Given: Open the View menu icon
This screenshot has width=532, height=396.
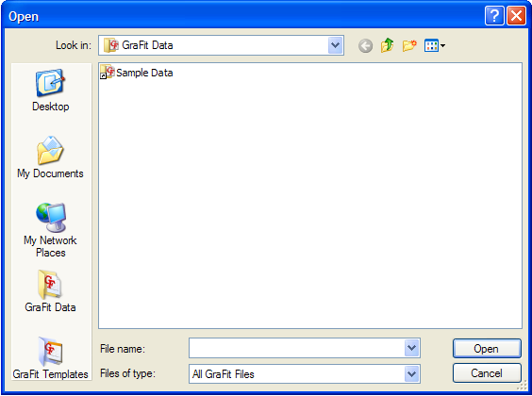Looking at the screenshot, I should pos(435,45).
